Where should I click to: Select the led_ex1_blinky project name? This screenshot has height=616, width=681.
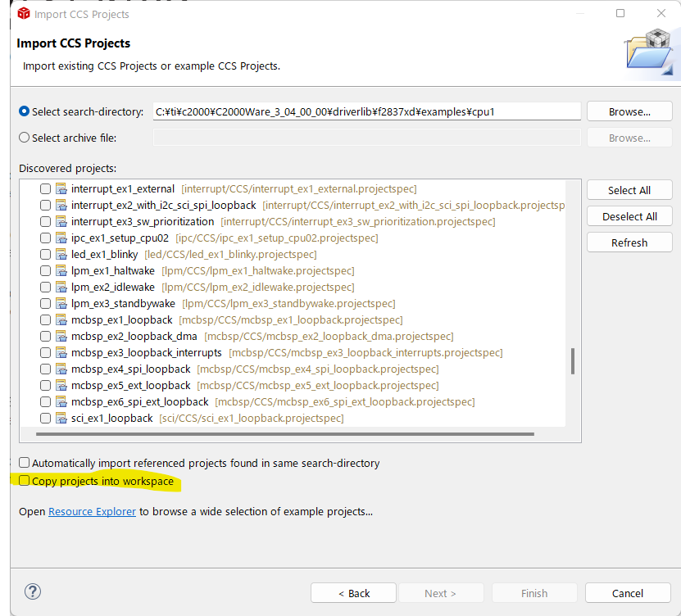click(105, 255)
